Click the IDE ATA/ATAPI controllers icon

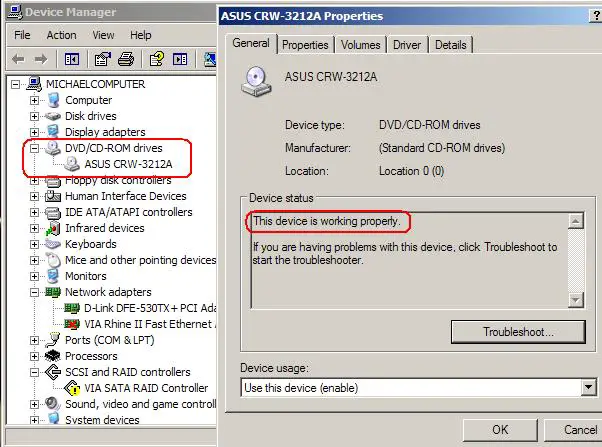[x=53, y=212]
